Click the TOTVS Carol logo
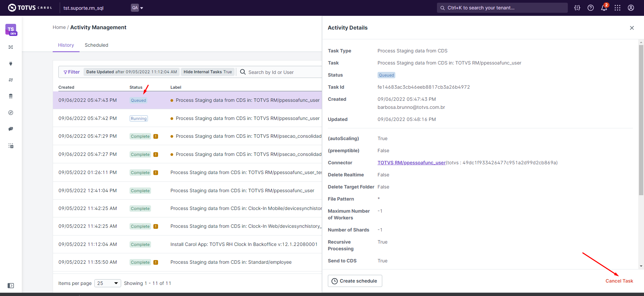Screen dimensions: 644x296 click(x=30, y=8)
